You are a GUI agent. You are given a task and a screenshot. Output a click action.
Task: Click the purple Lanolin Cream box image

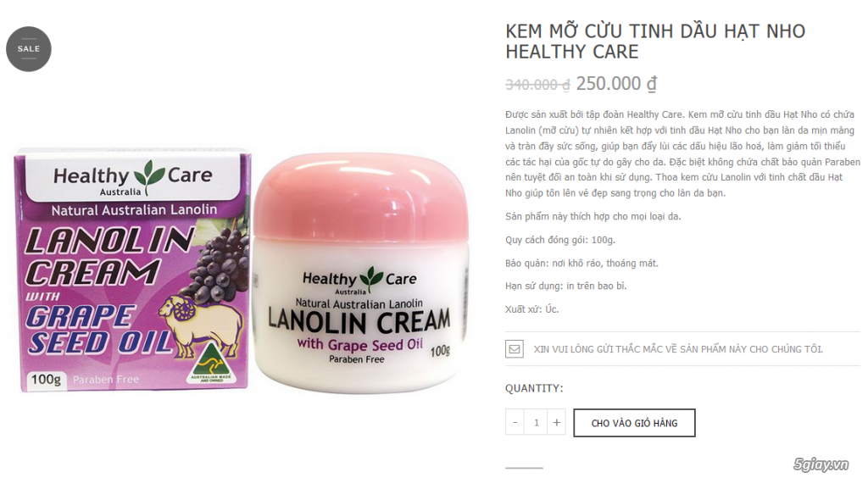pos(131,270)
